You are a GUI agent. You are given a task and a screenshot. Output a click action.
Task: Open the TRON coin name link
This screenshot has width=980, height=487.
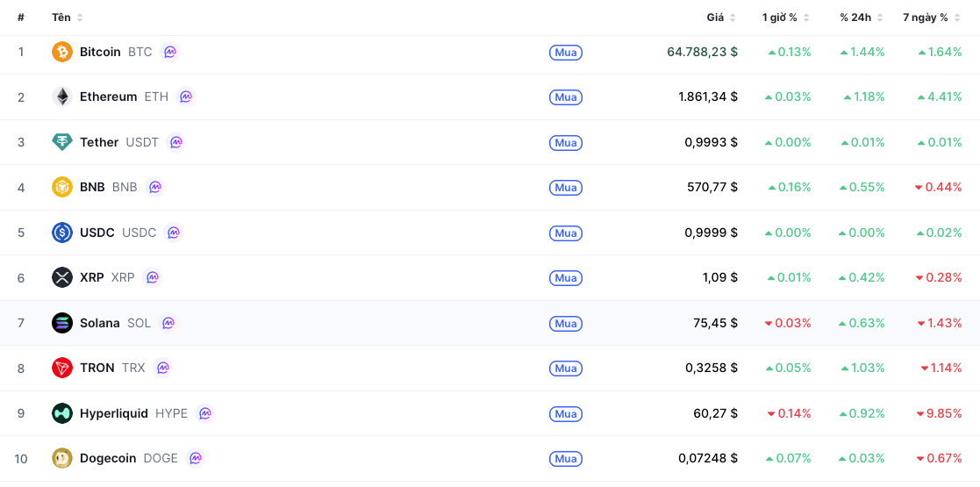(97, 369)
